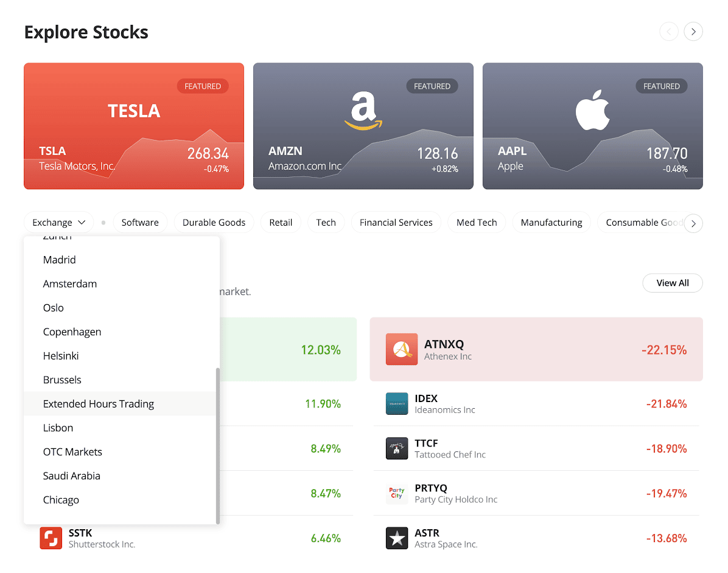Click the Astra Space ASTR star icon

pyautogui.click(x=397, y=538)
